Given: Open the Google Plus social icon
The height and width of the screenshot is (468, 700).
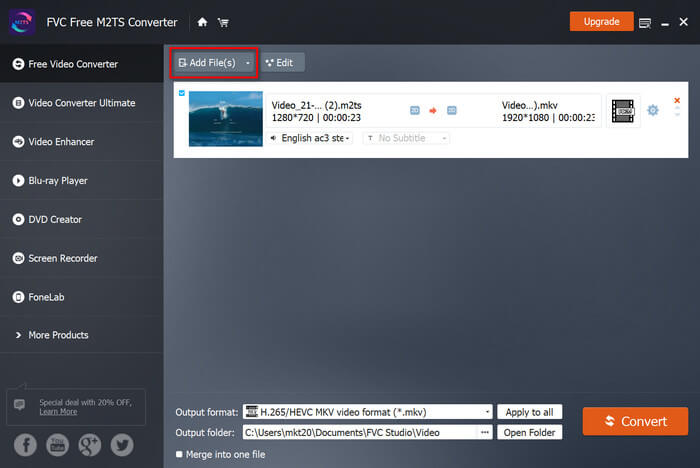Looking at the screenshot, I should tap(90, 445).
